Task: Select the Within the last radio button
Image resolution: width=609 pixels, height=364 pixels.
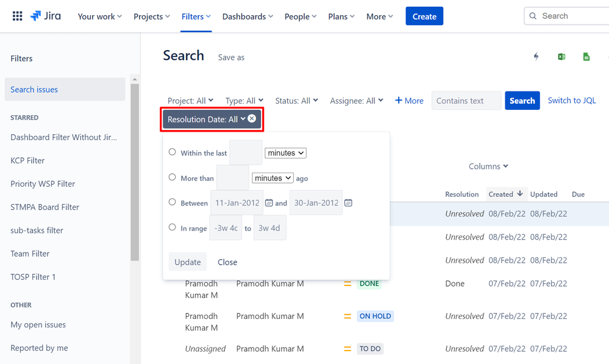Action: point(172,152)
